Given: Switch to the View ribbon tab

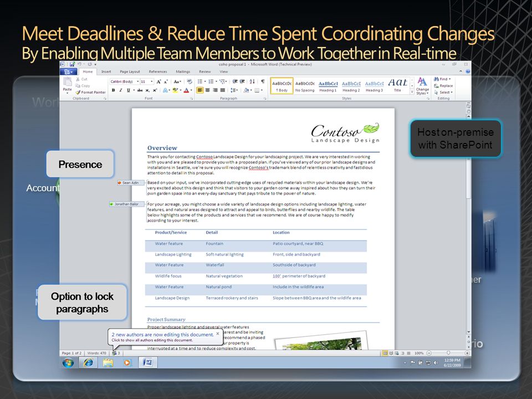Looking at the screenshot, I should coord(223,71).
